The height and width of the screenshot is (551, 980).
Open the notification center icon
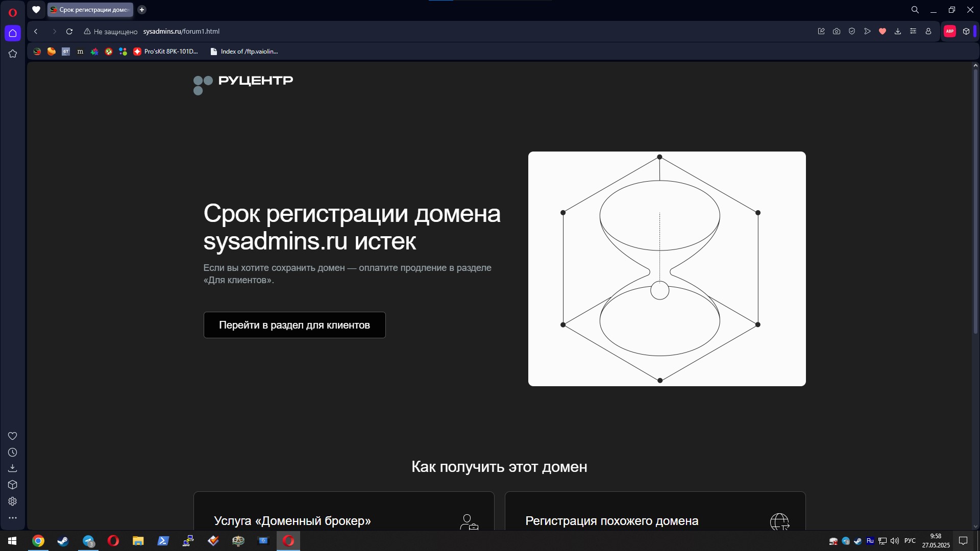point(963,541)
